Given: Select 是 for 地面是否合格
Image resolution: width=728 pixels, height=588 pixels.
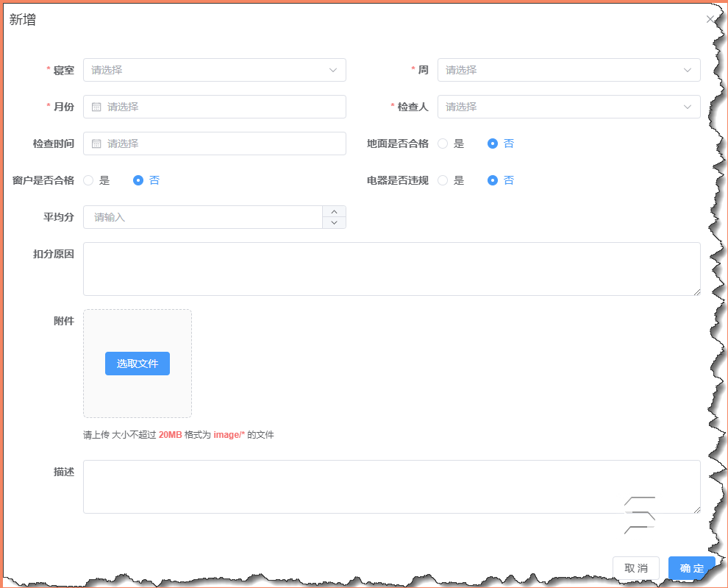Looking at the screenshot, I should 443,143.
